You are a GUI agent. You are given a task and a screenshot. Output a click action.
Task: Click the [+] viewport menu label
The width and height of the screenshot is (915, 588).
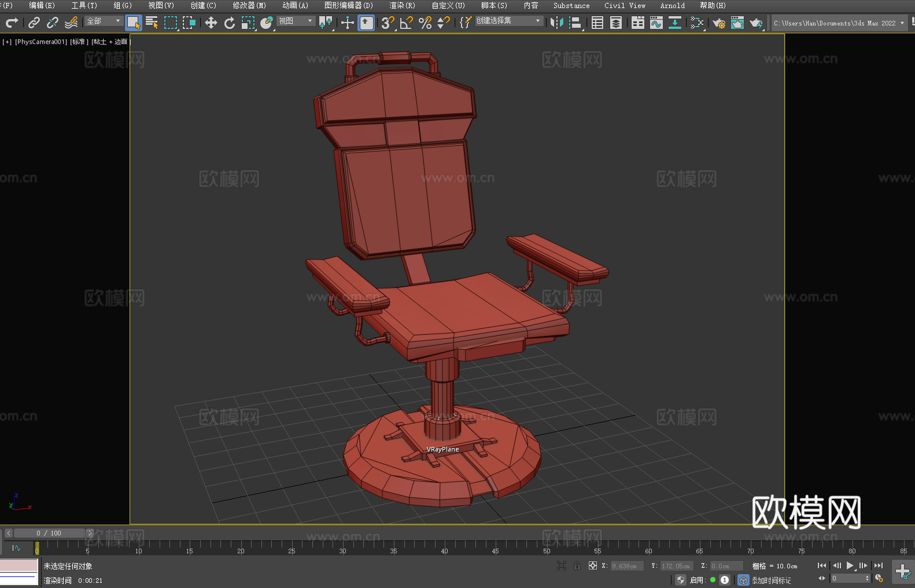coord(7,42)
